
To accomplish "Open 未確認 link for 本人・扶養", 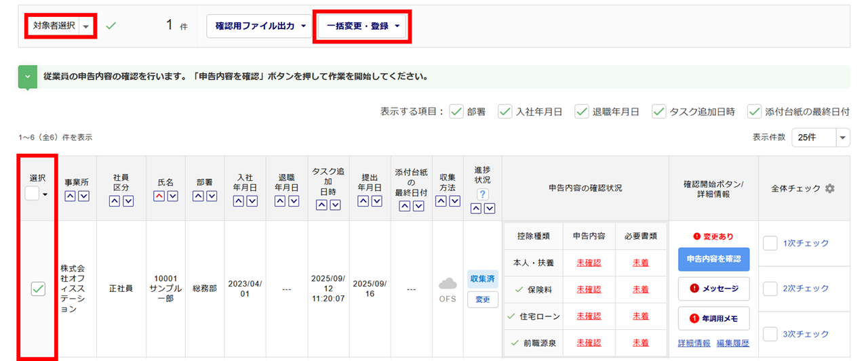I will 589,263.
